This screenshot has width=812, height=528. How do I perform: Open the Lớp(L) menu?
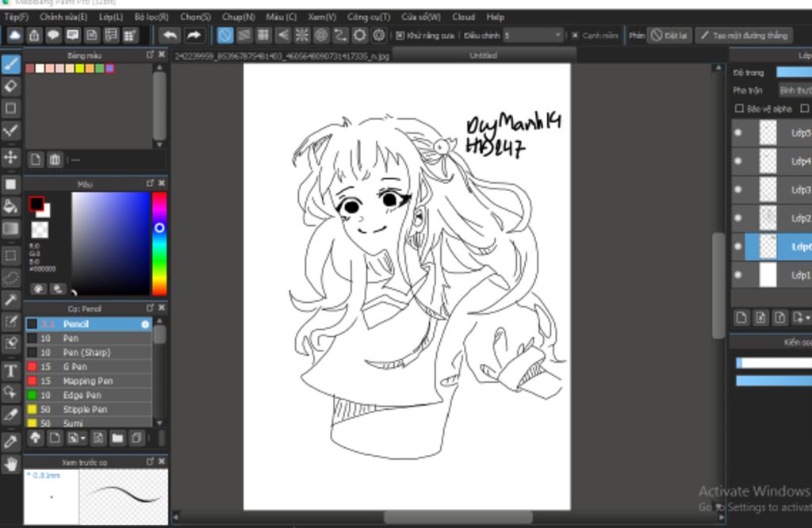coord(111,17)
